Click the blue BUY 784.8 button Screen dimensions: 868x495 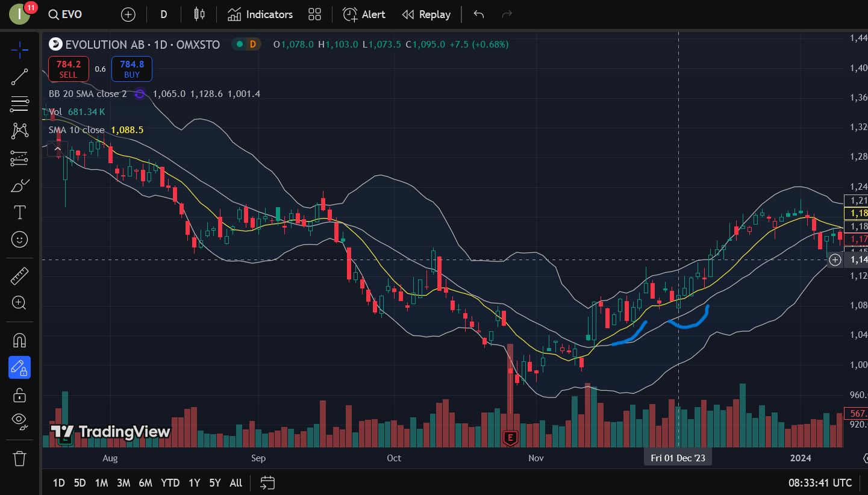131,69
